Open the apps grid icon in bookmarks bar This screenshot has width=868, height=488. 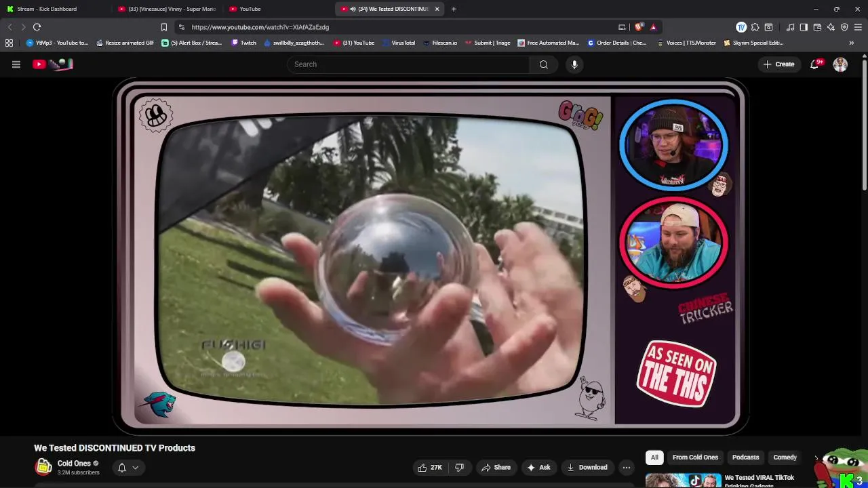click(x=9, y=43)
